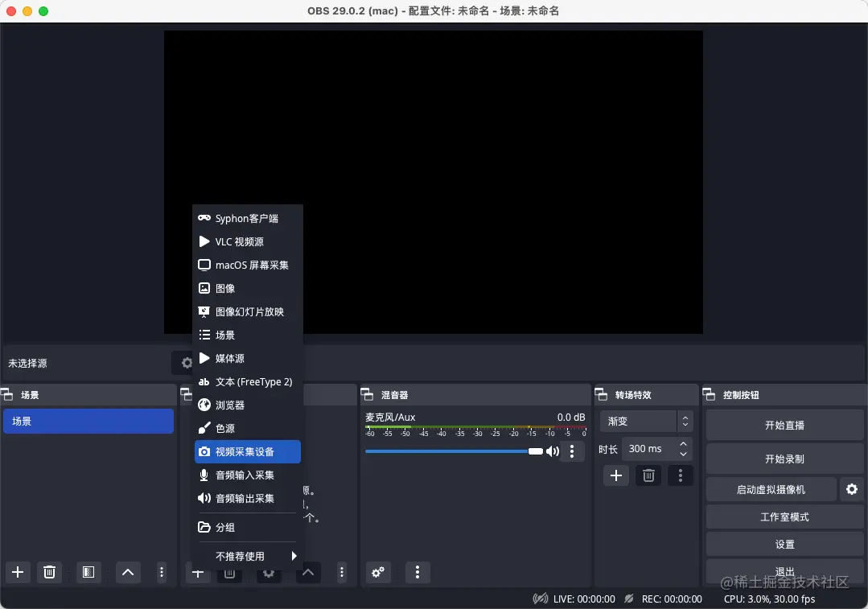The width and height of the screenshot is (868, 609).
Task: Adjust 麦克风/Aux volume slider
Action: click(x=454, y=451)
